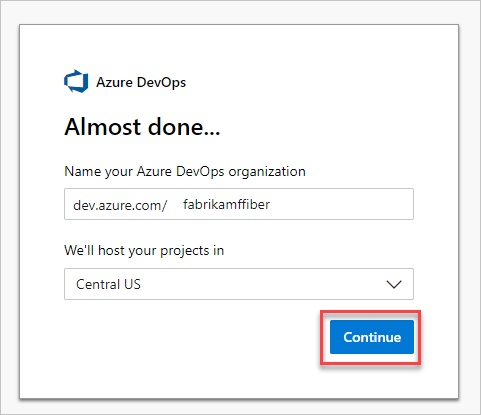Click 'Name your Azure DevOps organization' label
This screenshot has height=415, width=481.
pos(185,172)
